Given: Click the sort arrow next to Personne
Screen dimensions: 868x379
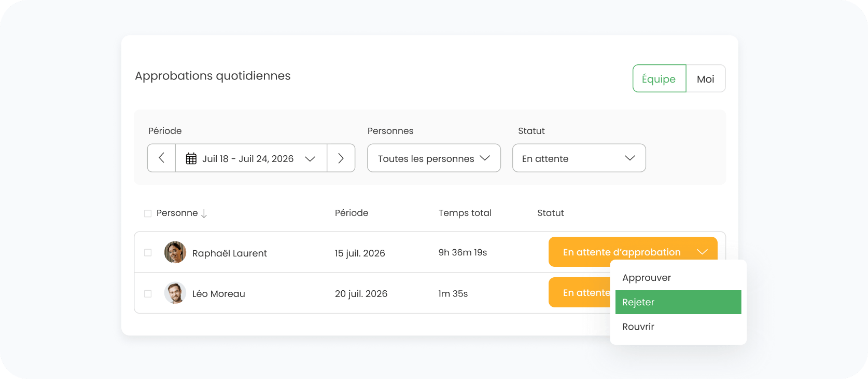Looking at the screenshot, I should tap(204, 213).
